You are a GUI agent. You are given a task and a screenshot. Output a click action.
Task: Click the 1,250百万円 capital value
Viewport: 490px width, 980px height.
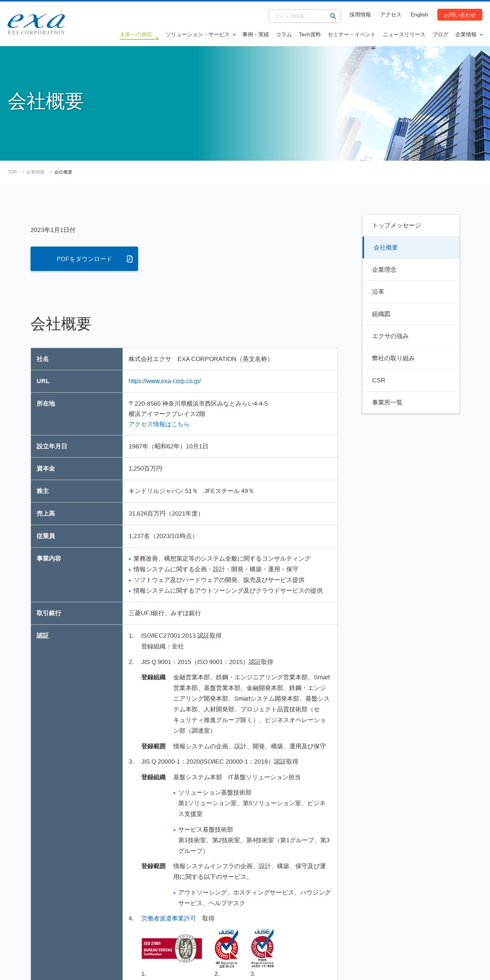[145, 469]
